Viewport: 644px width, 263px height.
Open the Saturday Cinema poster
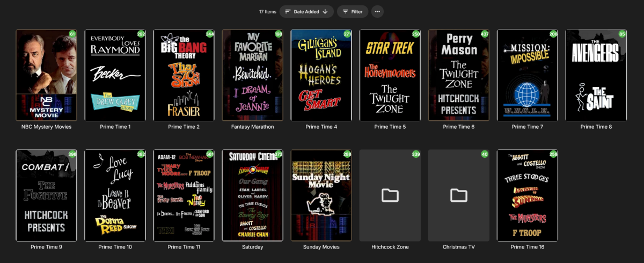point(252,195)
